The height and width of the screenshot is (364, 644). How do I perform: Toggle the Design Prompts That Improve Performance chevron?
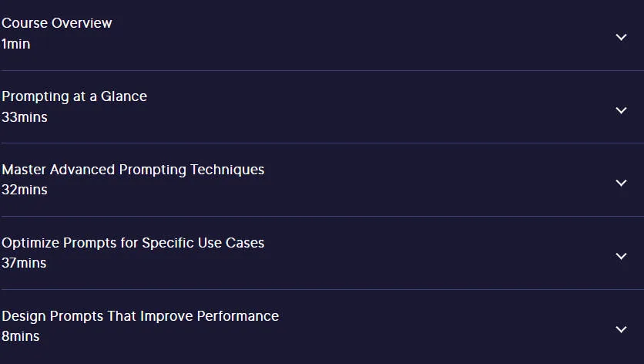pos(621,329)
